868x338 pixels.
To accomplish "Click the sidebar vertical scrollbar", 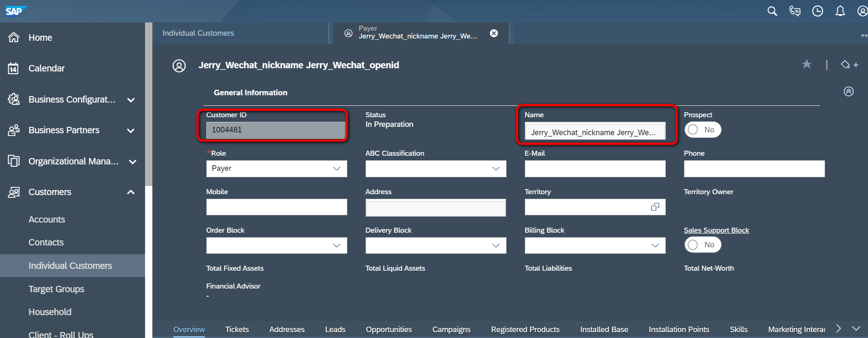I will pos(149,104).
